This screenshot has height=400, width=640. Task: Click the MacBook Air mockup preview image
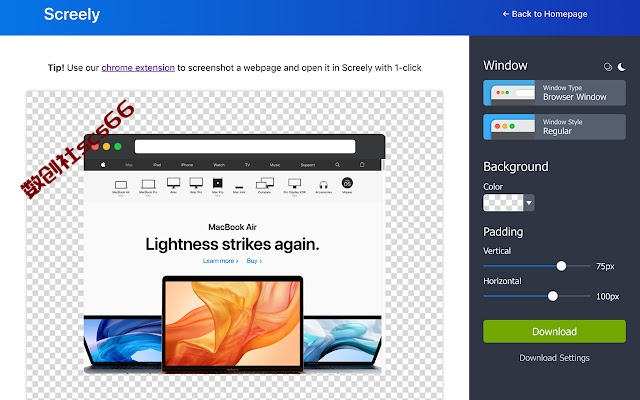pos(234,253)
